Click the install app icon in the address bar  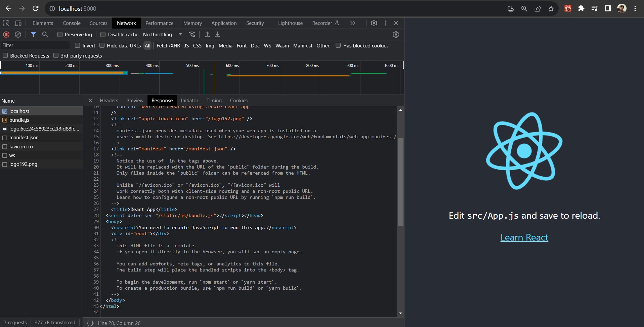click(511, 9)
